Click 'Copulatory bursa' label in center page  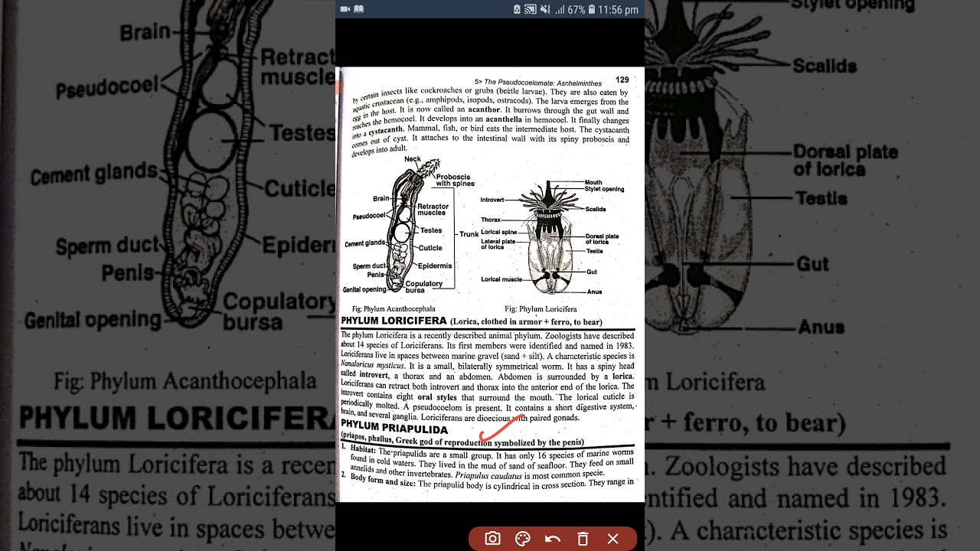click(x=423, y=287)
